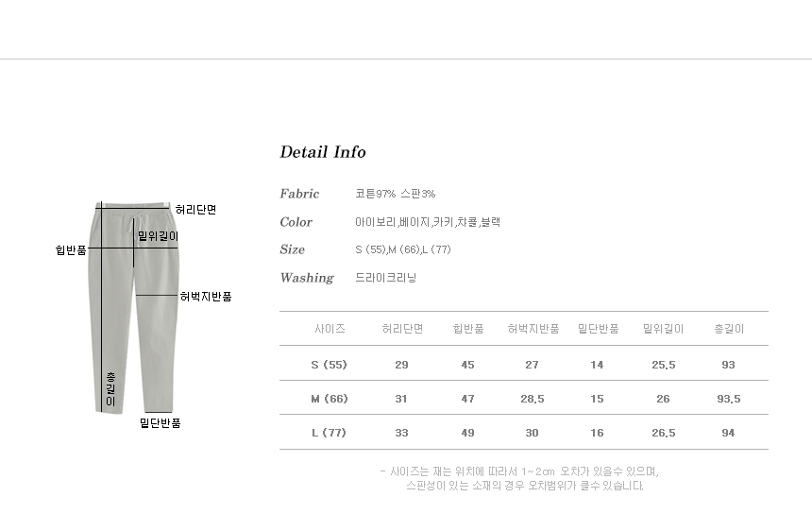Click the 사이즈 column header
The image size is (812, 531).
[x=330, y=329]
